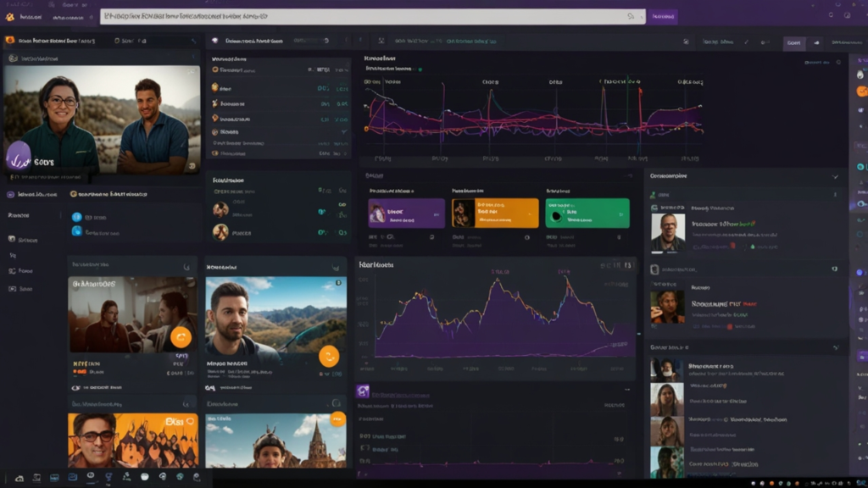
Task: Collapse the left panel using its blue header chevron
Action: tap(193, 41)
